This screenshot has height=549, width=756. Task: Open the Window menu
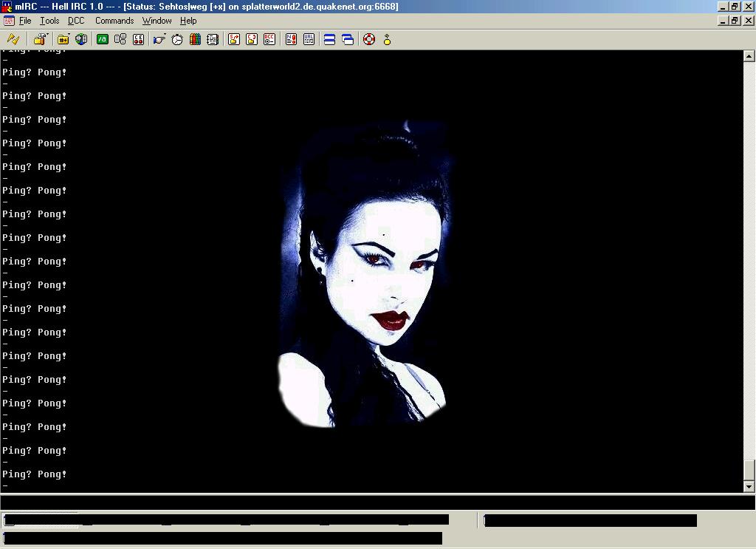tap(157, 21)
